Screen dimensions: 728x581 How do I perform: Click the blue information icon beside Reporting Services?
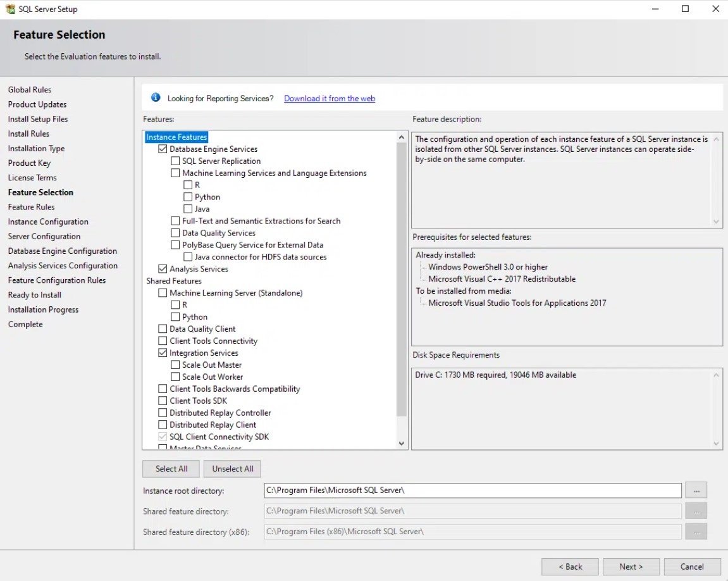(x=156, y=97)
